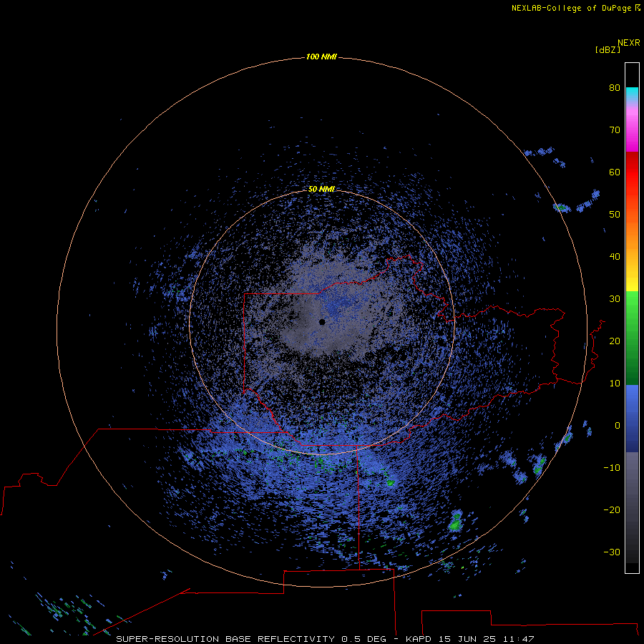Viewport: 644px width, 644px height.
Task: Click the 70 value on color scale
Action: [x=615, y=130]
